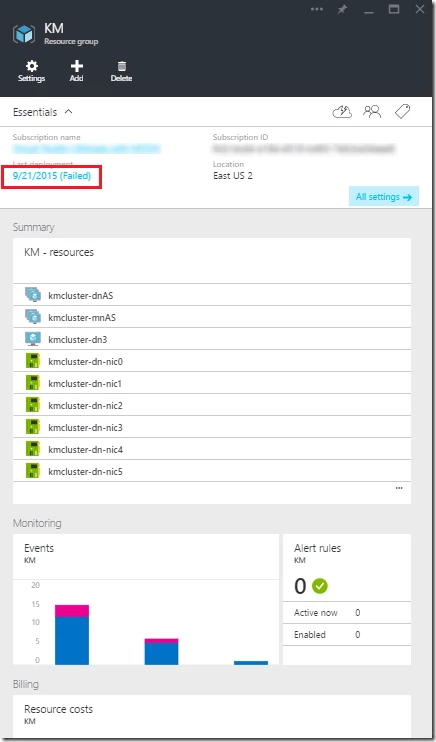The width and height of the screenshot is (436, 742).
Task: Click the kmcluster-dn-nic0 network interface icon
Action: coord(33,361)
